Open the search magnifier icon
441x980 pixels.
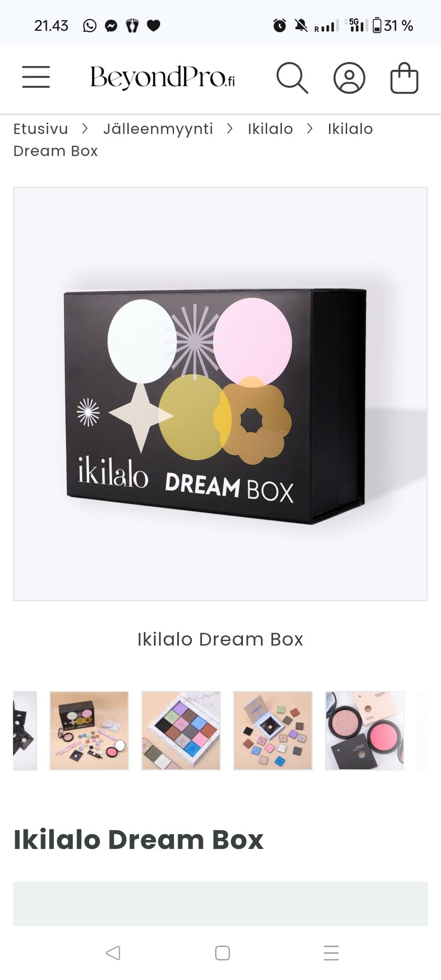click(x=292, y=78)
